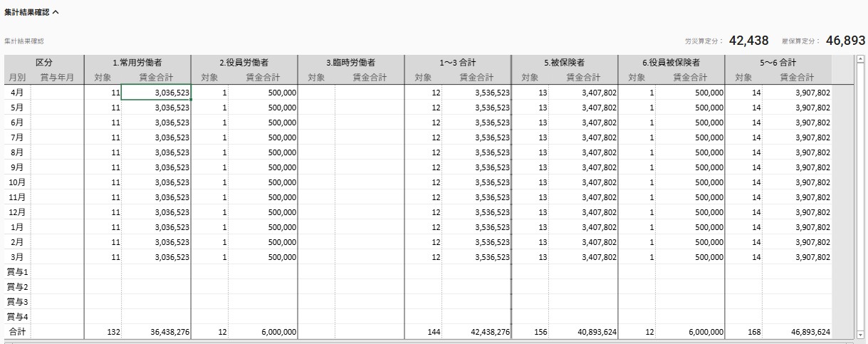Click the vertical scrollbar down arrow
The height and width of the screenshot is (344, 868).
click(x=861, y=334)
